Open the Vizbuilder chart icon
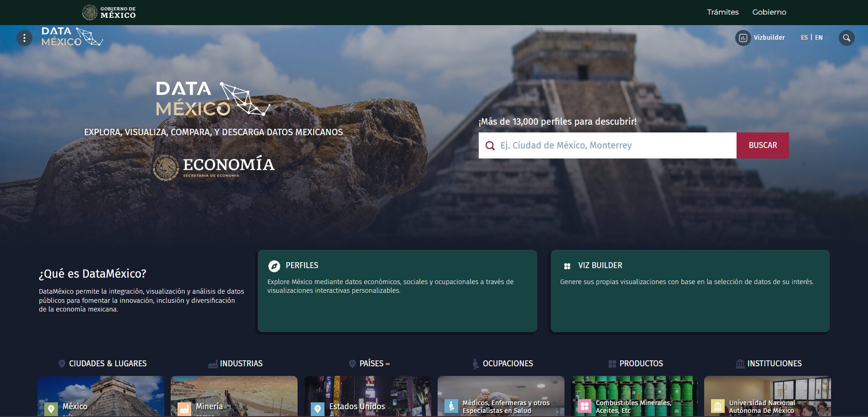This screenshot has width=868, height=417. point(743,38)
